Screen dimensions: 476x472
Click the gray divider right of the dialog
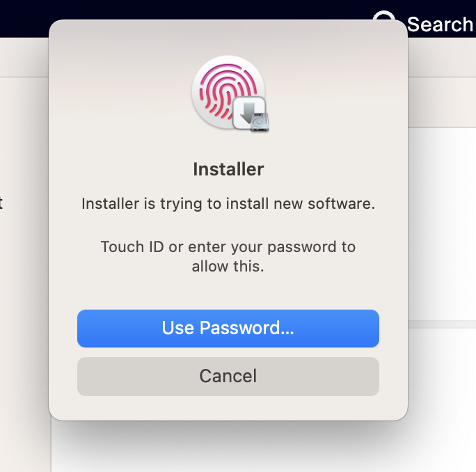442,324
